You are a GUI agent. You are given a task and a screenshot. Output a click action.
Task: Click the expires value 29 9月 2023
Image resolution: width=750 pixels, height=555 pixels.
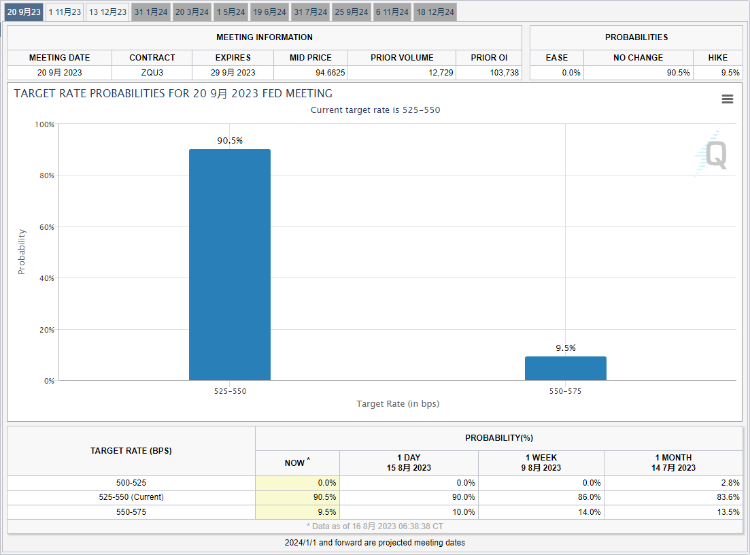[233, 73]
